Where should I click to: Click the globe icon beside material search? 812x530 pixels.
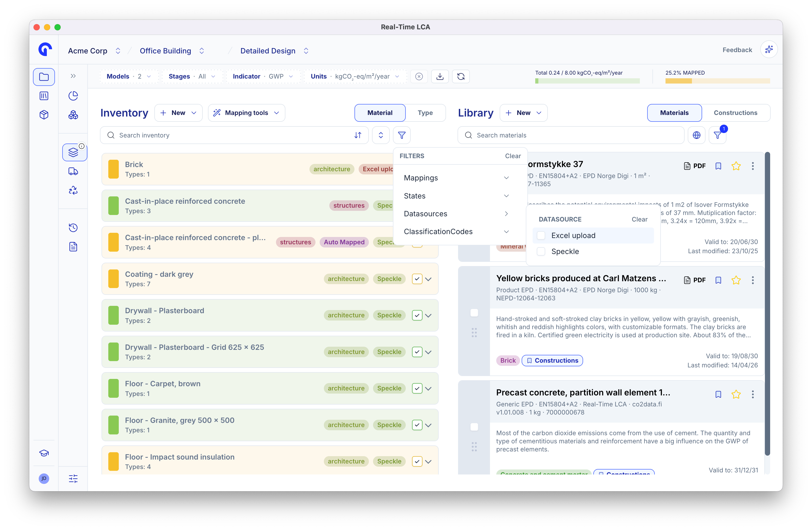click(696, 135)
